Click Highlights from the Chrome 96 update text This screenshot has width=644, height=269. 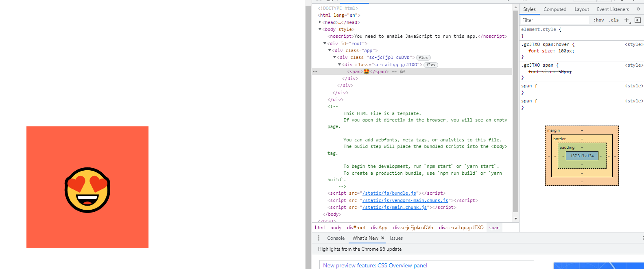coord(360,249)
